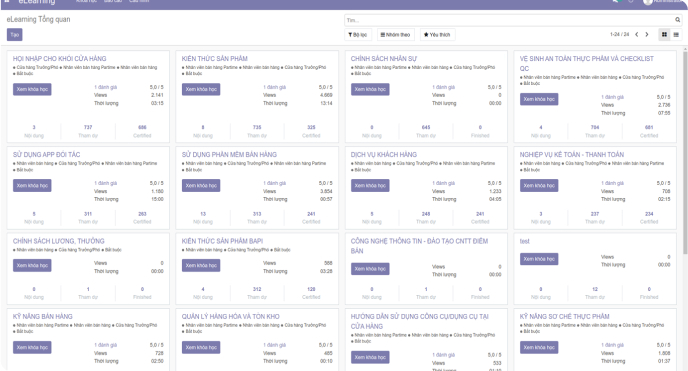Click 681 Certified on VỆ SINH AN TOÀN card
Screen dimensions: 688x371
pyautogui.click(x=649, y=131)
